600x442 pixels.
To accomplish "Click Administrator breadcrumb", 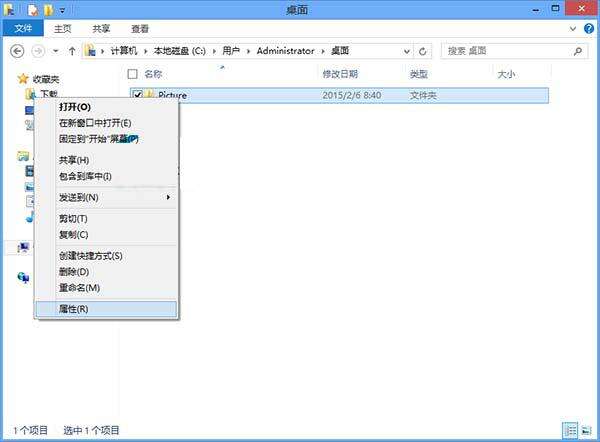I will click(285, 51).
